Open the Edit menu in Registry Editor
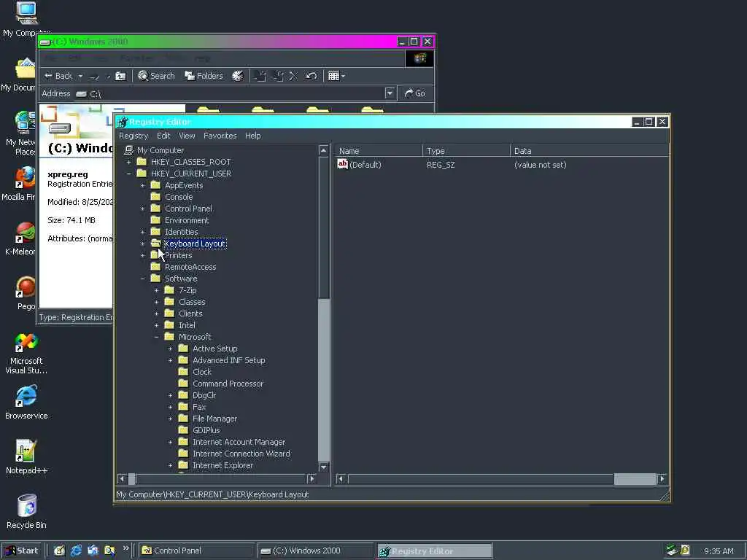This screenshot has width=747, height=560. click(x=163, y=136)
